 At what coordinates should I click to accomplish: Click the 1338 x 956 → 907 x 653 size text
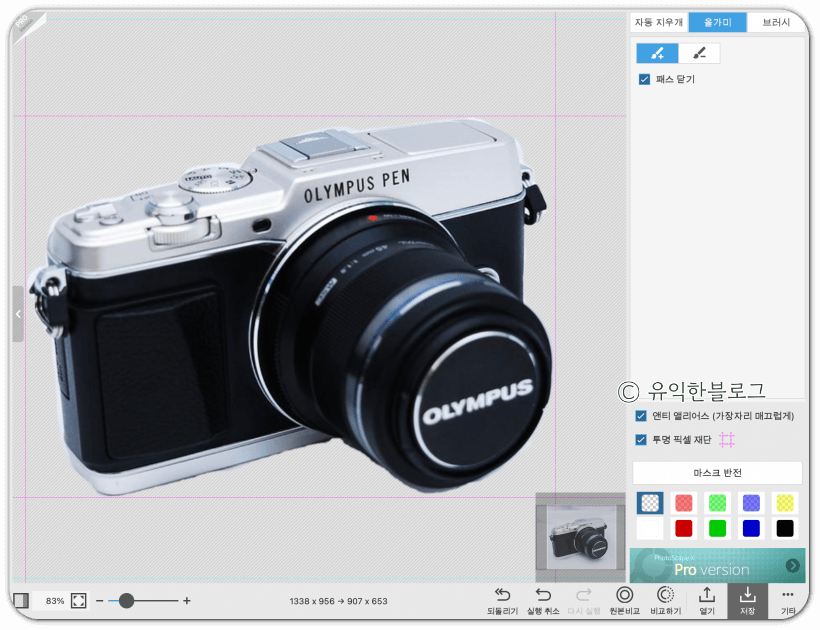point(338,601)
